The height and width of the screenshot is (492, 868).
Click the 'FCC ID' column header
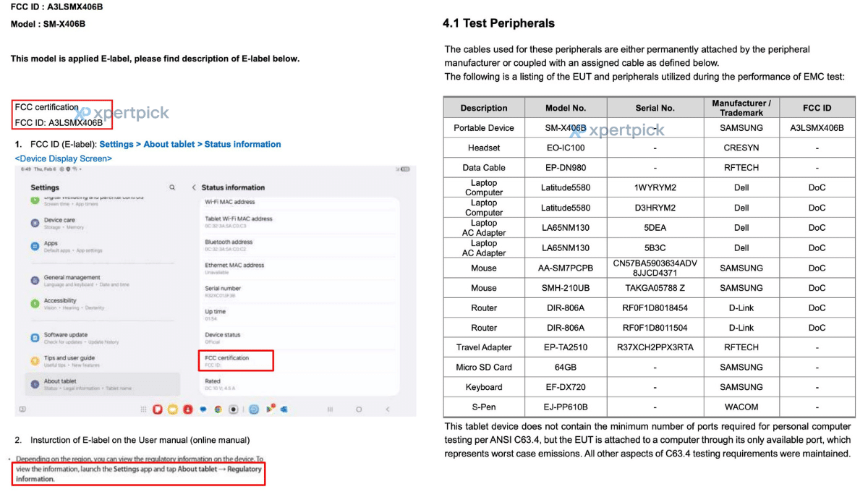(x=817, y=108)
